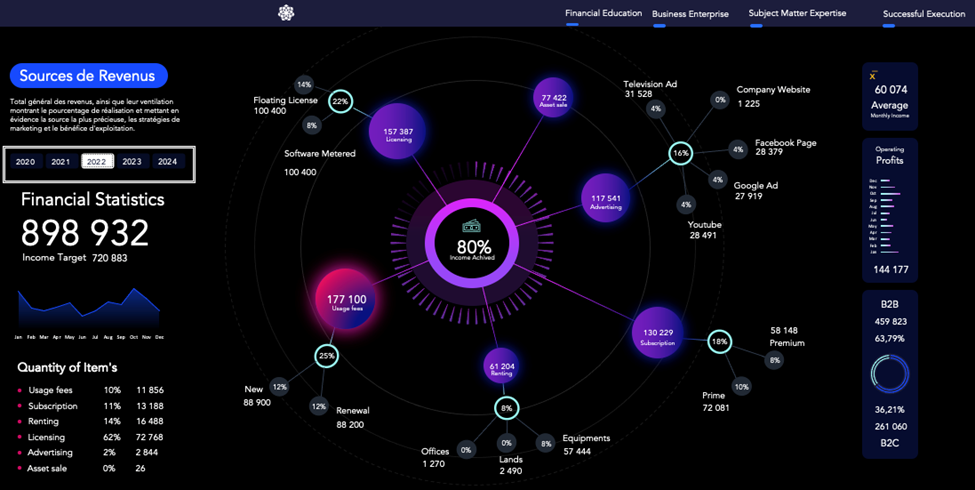Select the Usage fees 177 100 bubble
975x490 pixels.
tap(347, 302)
